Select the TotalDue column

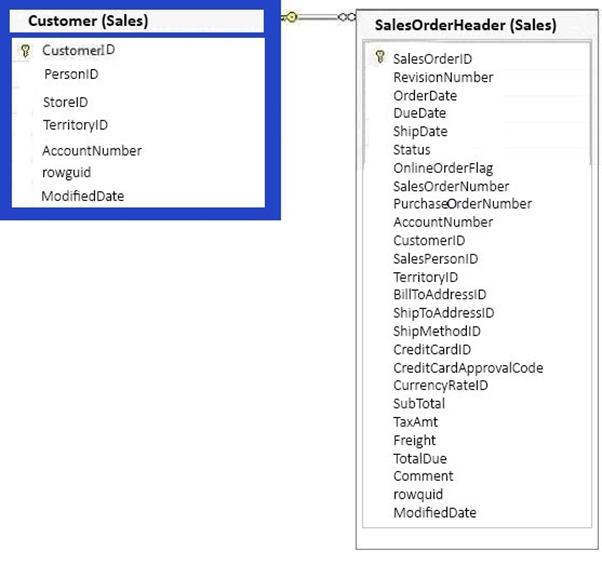point(420,458)
